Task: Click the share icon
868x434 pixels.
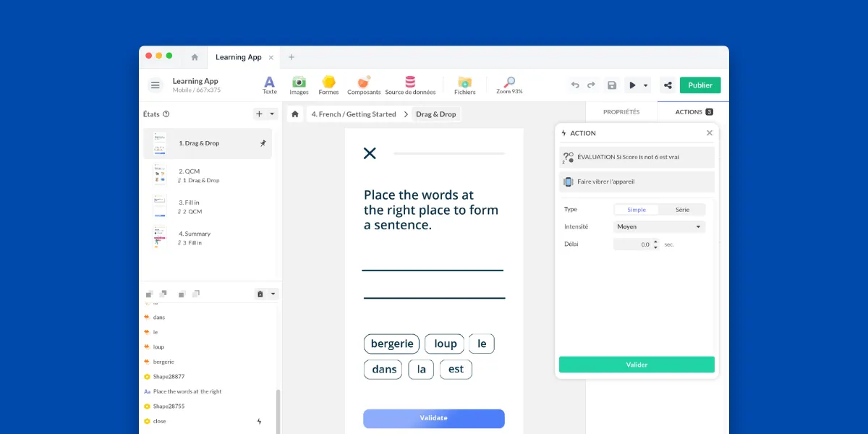Action: [x=668, y=85]
